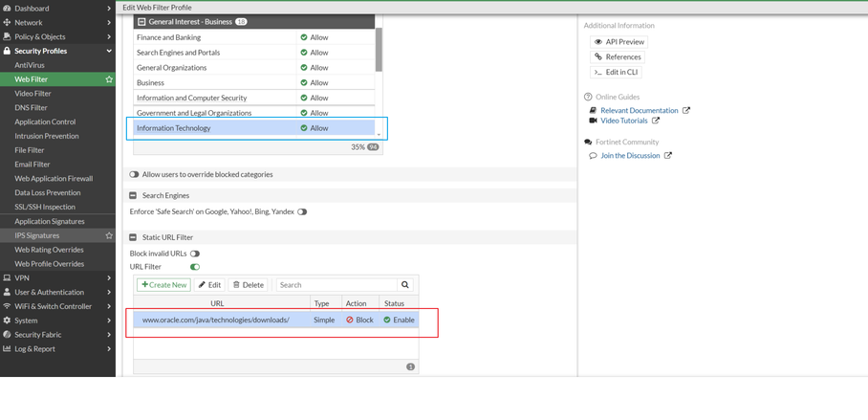
Task: Click the Dashboard gauge icon
Action: [x=8, y=9]
